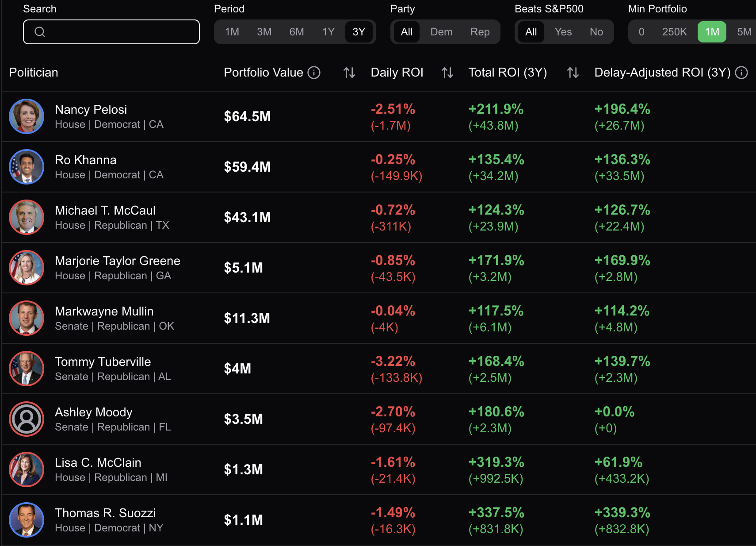
Task: Open Tommy Tuberville's avatar
Action: point(27,369)
